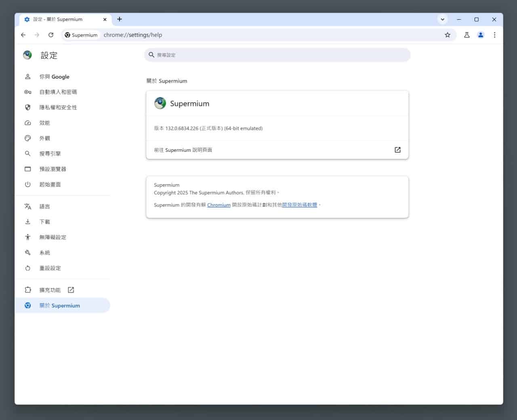Go to 自動填入和密碼 settings
The width and height of the screenshot is (517, 420).
click(58, 92)
